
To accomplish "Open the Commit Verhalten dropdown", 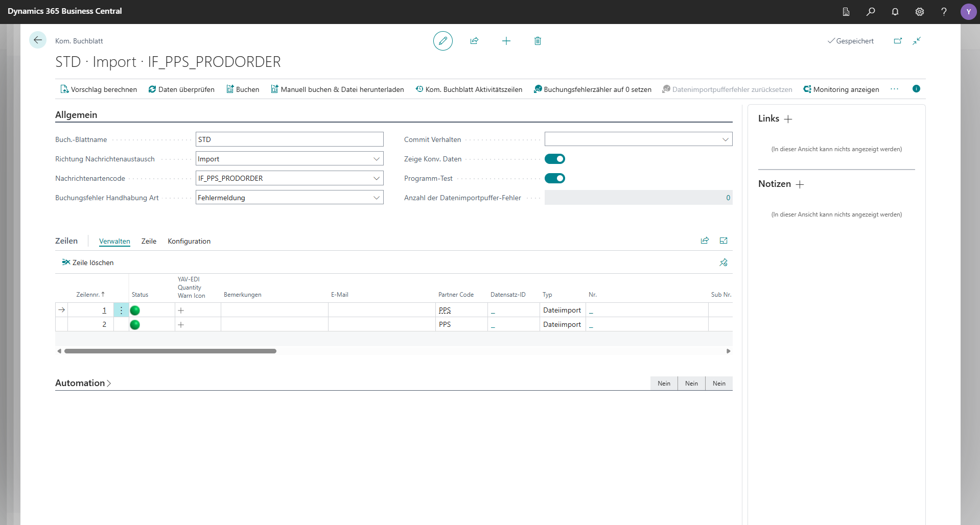I will pyautogui.click(x=725, y=139).
